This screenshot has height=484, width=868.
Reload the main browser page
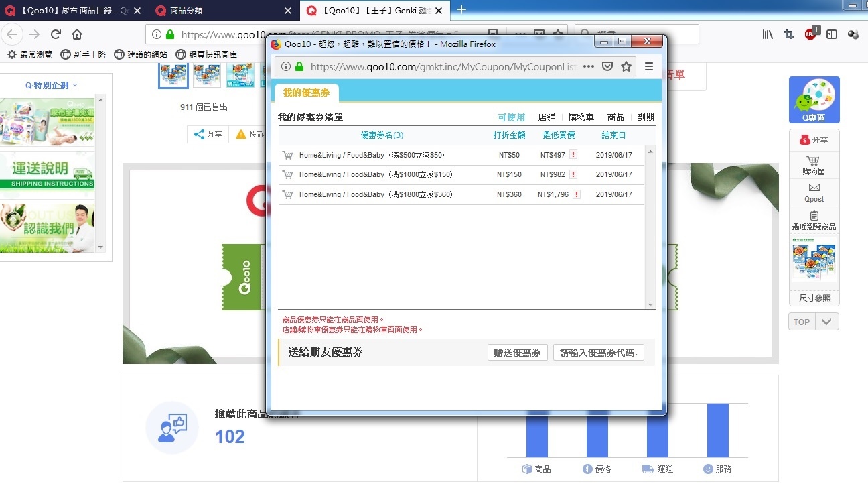[x=56, y=34]
